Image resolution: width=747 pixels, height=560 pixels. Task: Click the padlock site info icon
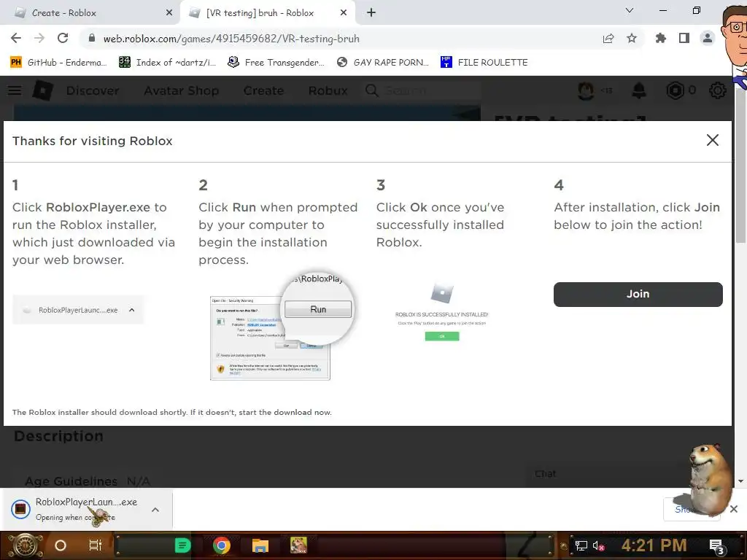coord(91,39)
